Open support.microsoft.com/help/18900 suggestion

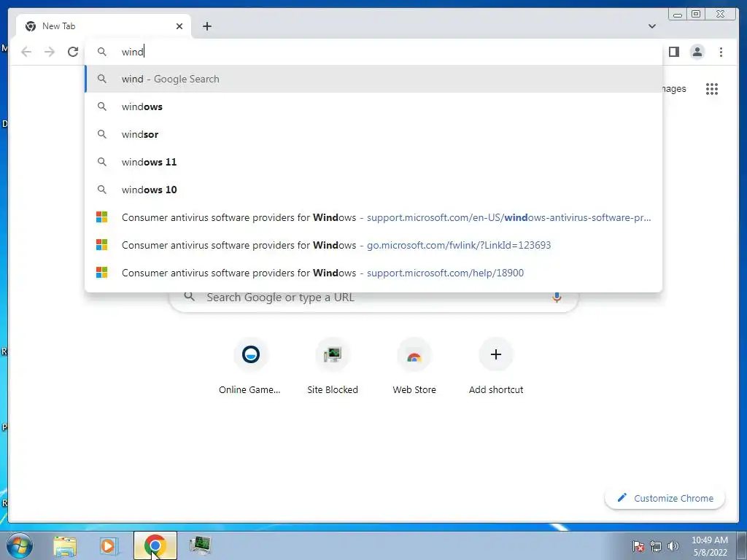click(373, 273)
